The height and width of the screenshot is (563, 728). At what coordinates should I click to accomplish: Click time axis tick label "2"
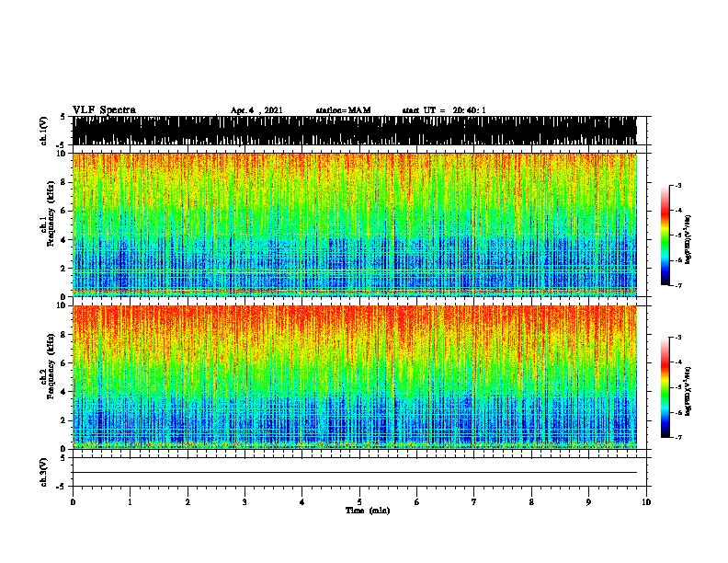[188, 502]
